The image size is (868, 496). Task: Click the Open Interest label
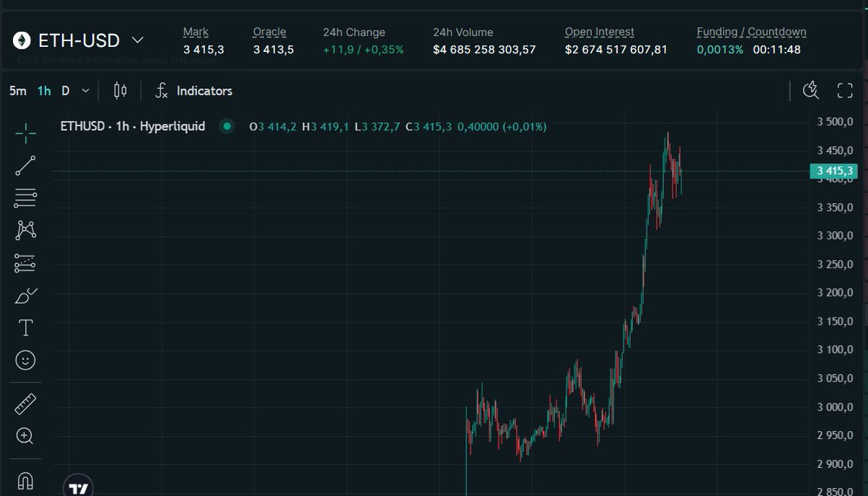click(x=600, y=33)
